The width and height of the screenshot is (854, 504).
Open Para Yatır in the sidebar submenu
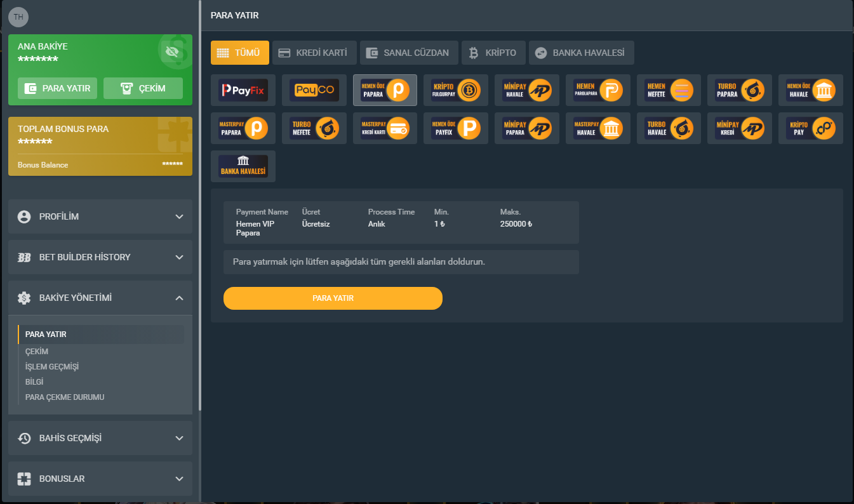pyautogui.click(x=102, y=335)
